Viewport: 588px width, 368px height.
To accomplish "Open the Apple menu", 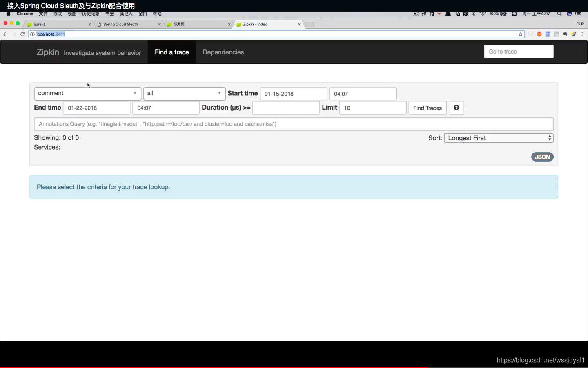I will [x=8, y=13].
